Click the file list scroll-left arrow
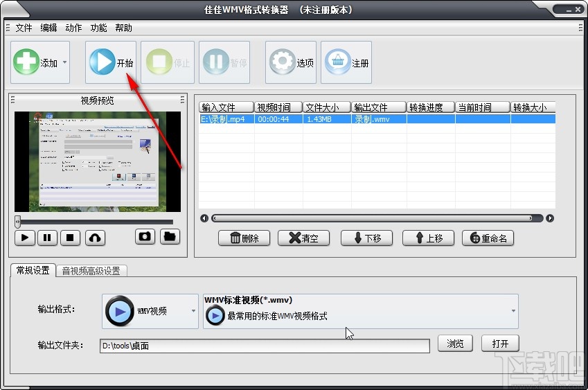The height and width of the screenshot is (390, 588). point(204,218)
